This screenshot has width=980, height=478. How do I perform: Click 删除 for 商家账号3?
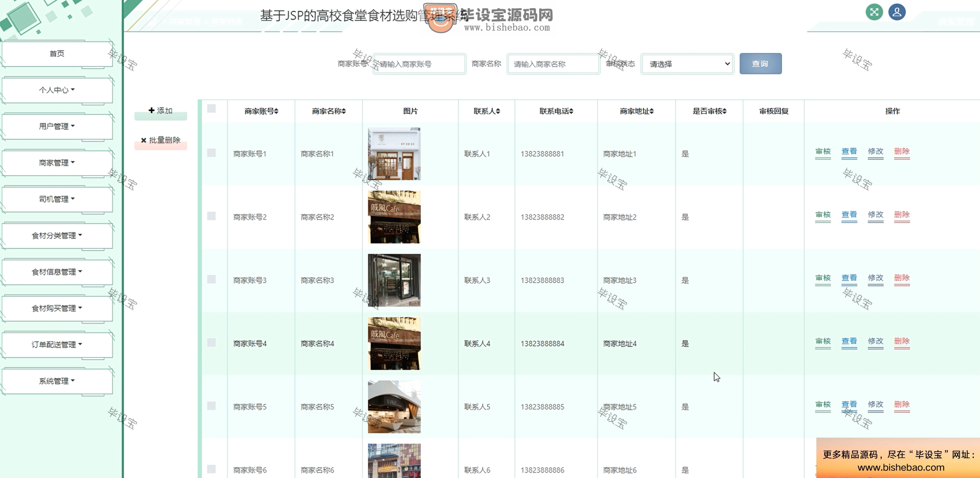pos(902,278)
